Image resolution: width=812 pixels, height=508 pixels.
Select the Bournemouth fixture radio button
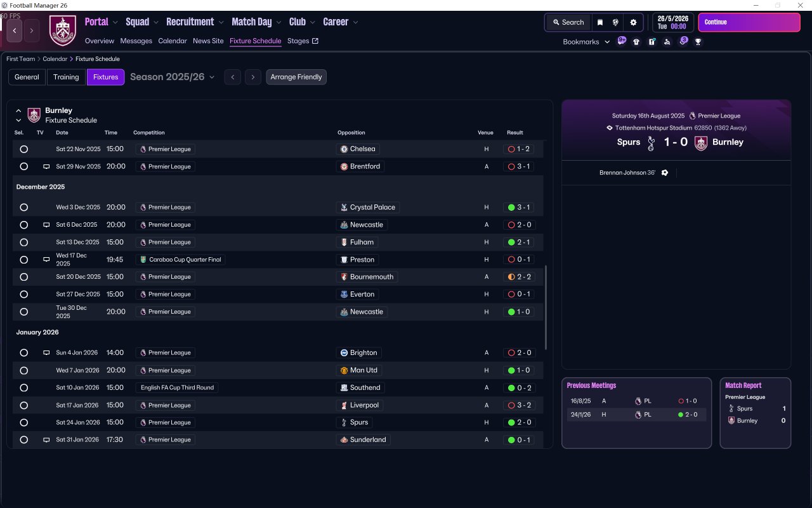tap(24, 277)
